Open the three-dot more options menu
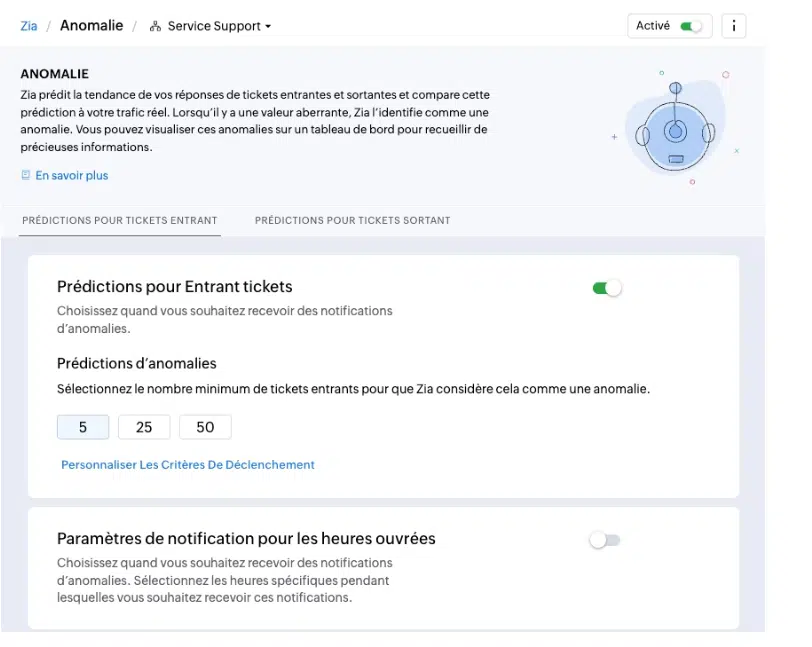This screenshot has height=647, width=812. 733,26
